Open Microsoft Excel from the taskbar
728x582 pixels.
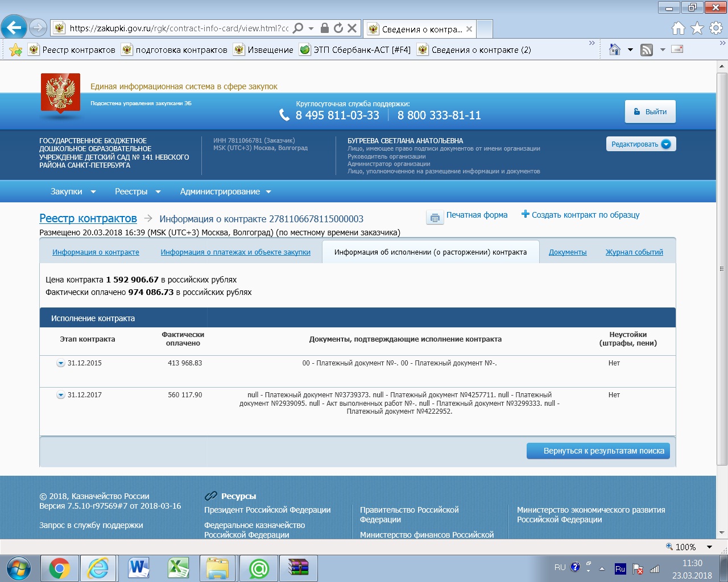pyautogui.click(x=179, y=568)
